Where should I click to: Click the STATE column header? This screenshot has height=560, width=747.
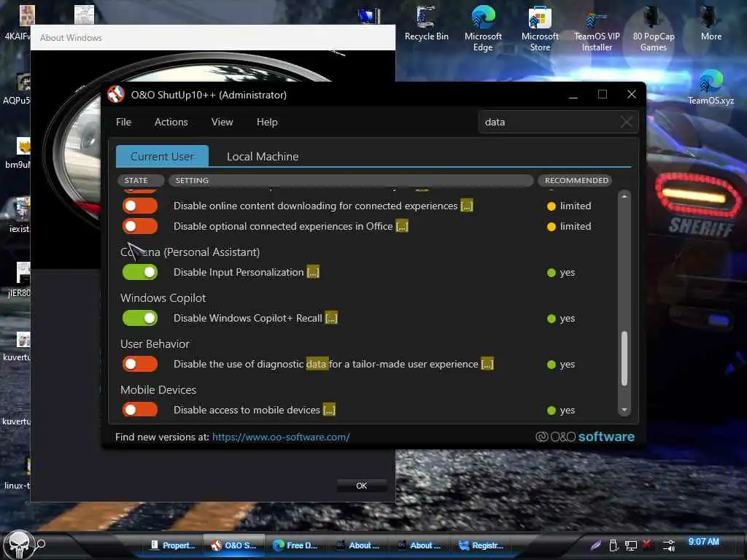141,181
